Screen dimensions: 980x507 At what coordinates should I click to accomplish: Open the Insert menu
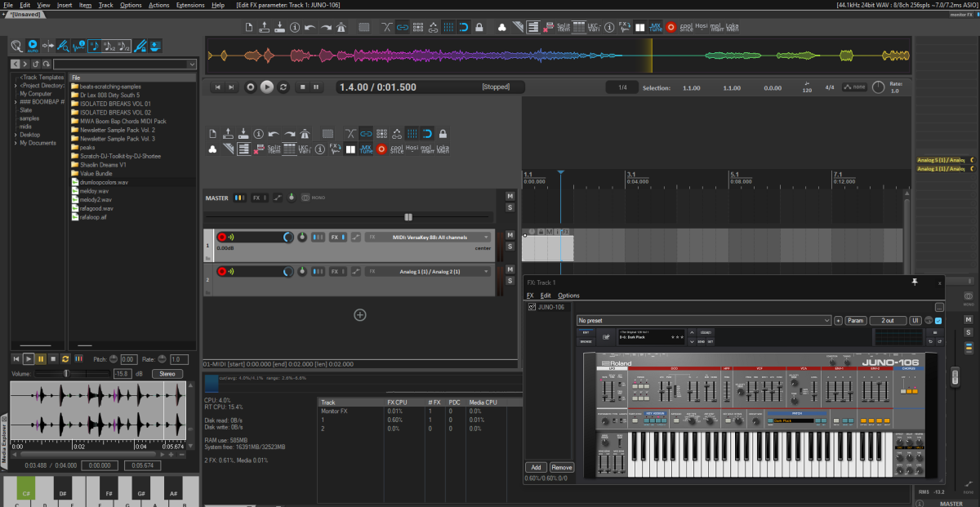click(x=65, y=5)
